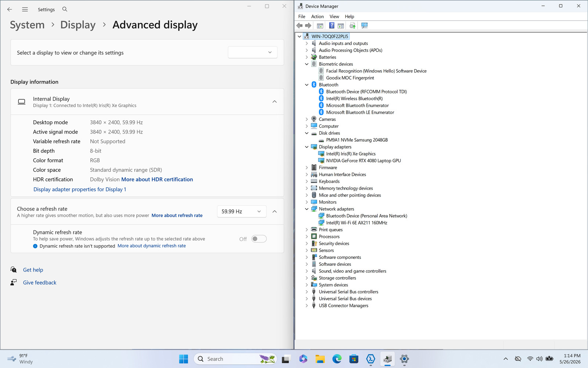Open the 59.99 Hz refresh rate dropdown
Image resolution: width=588 pixels, height=368 pixels.
242,211
